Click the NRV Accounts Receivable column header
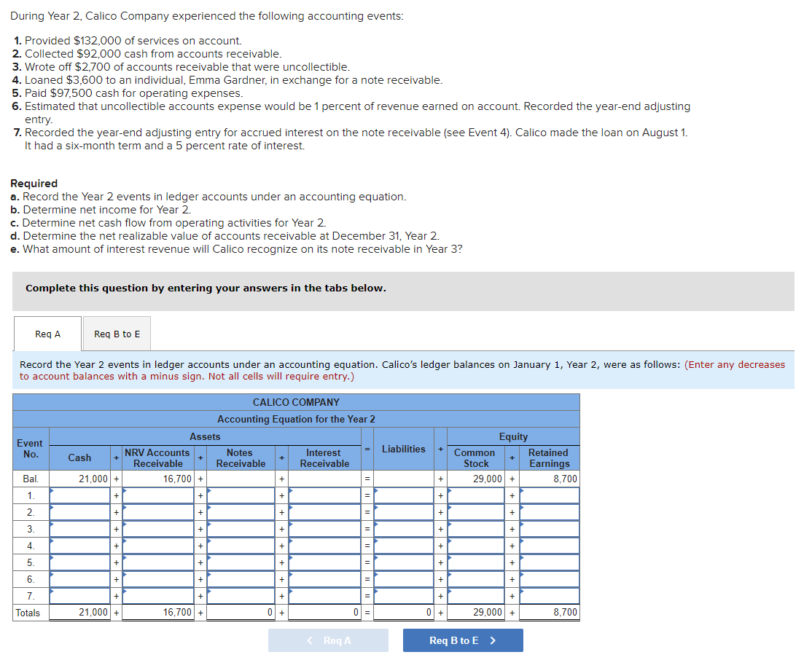812x660 pixels. click(x=157, y=458)
